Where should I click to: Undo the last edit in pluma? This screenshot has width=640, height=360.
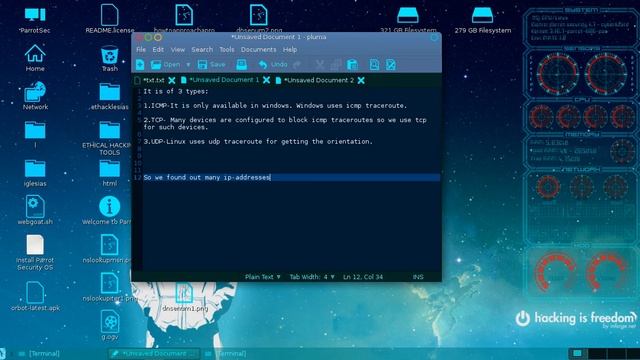[273, 64]
